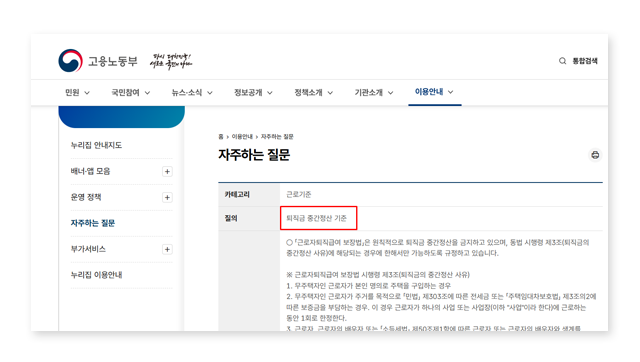Open the 정보공개 menu
This screenshot has width=640, height=362.
point(248,93)
